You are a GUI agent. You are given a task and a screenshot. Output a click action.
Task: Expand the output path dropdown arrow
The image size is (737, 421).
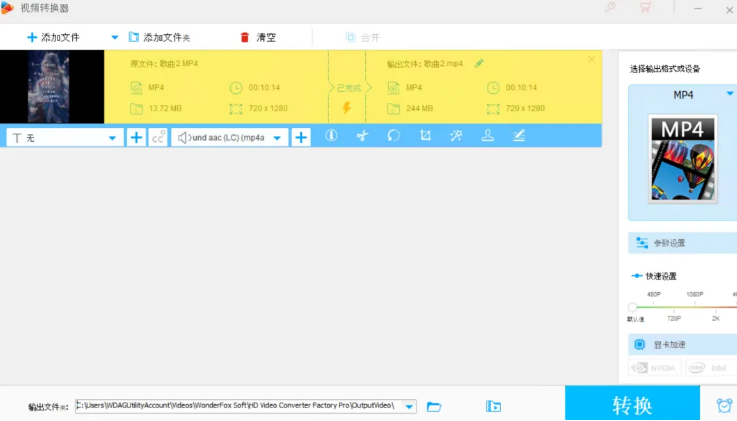410,406
